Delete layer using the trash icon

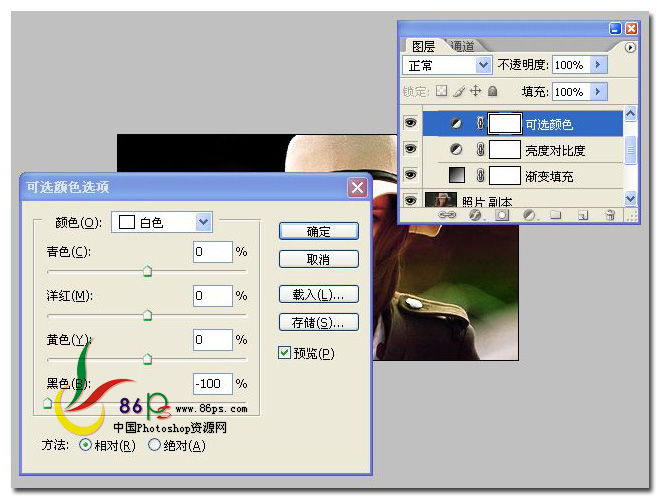610,215
